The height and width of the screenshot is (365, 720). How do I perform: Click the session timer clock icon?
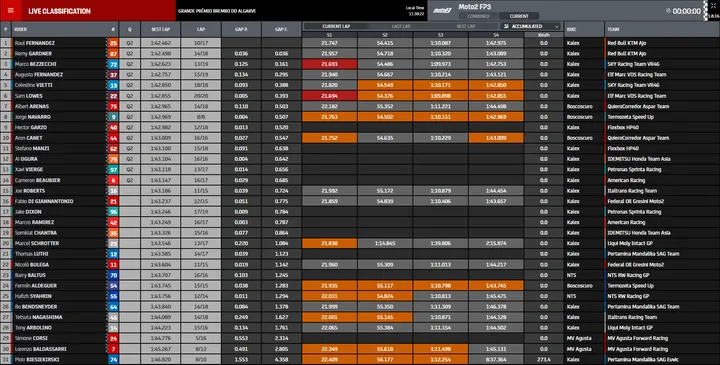[668, 11]
